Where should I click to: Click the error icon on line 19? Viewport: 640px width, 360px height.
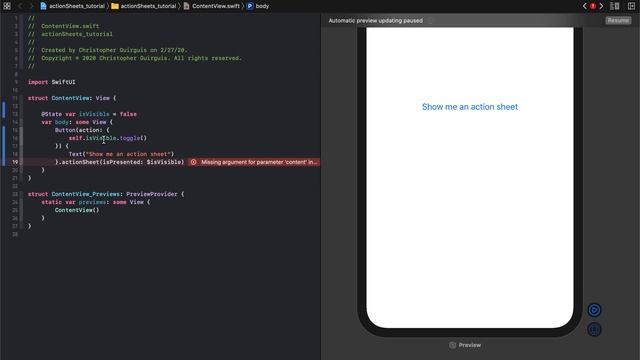(193, 162)
